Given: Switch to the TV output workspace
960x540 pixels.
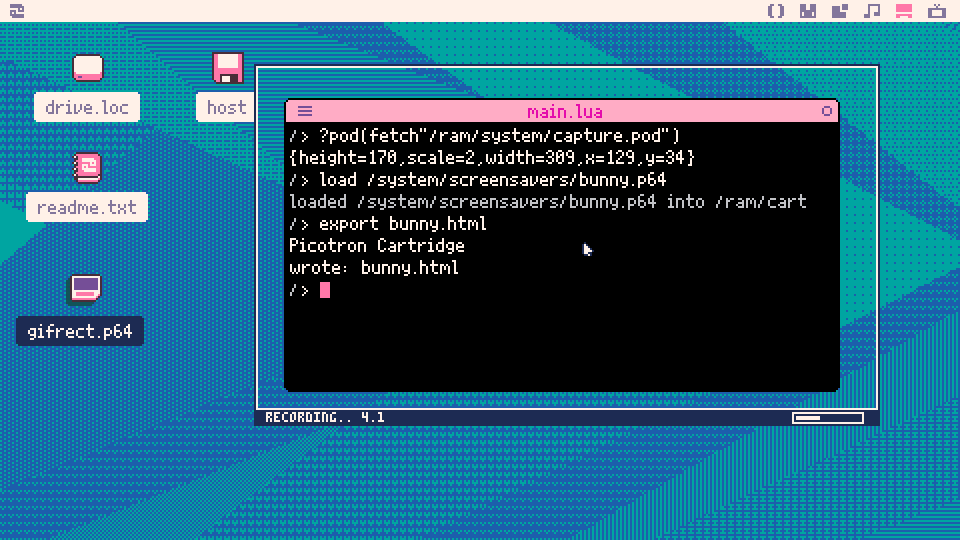Looking at the screenshot, I should [x=937, y=11].
